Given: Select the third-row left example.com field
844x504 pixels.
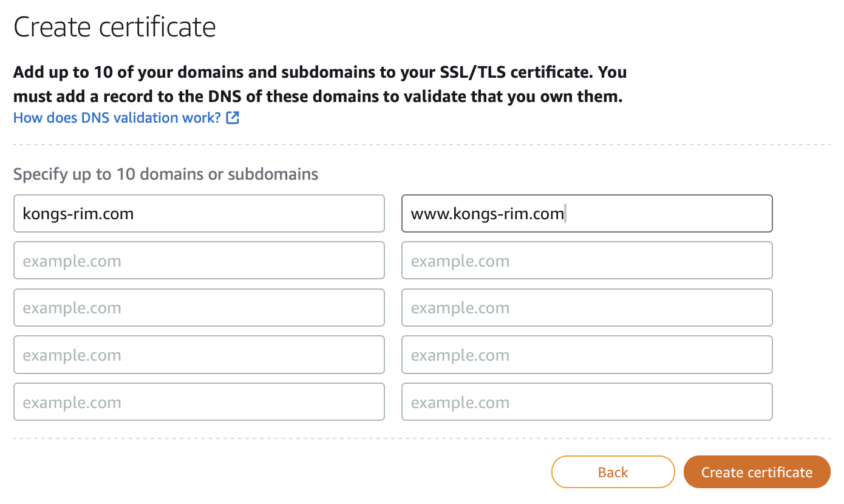Looking at the screenshot, I should [199, 308].
